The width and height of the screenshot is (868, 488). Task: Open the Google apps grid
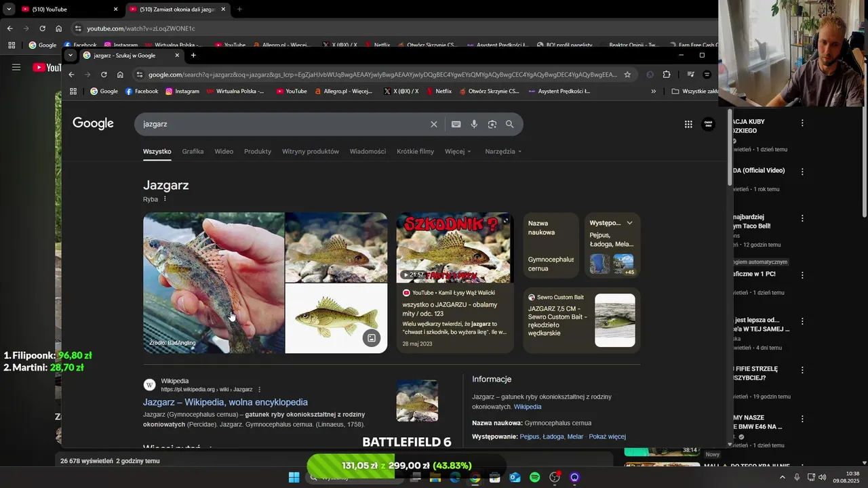pos(688,124)
